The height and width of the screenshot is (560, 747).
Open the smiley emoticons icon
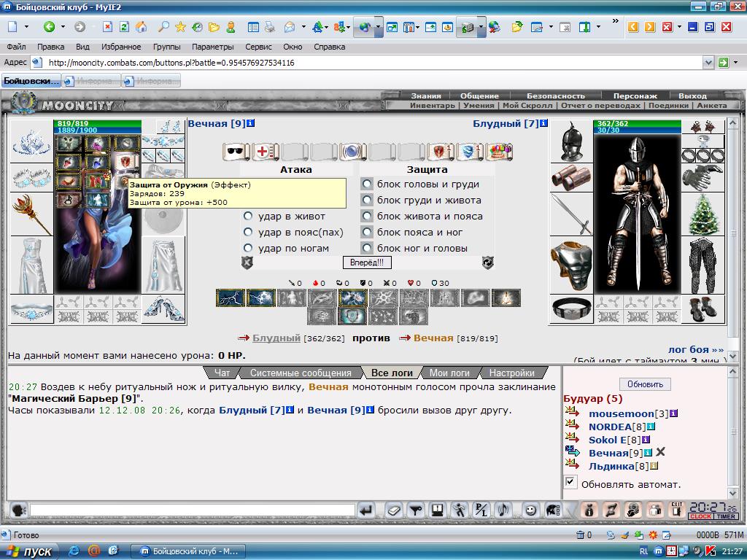tap(530, 510)
